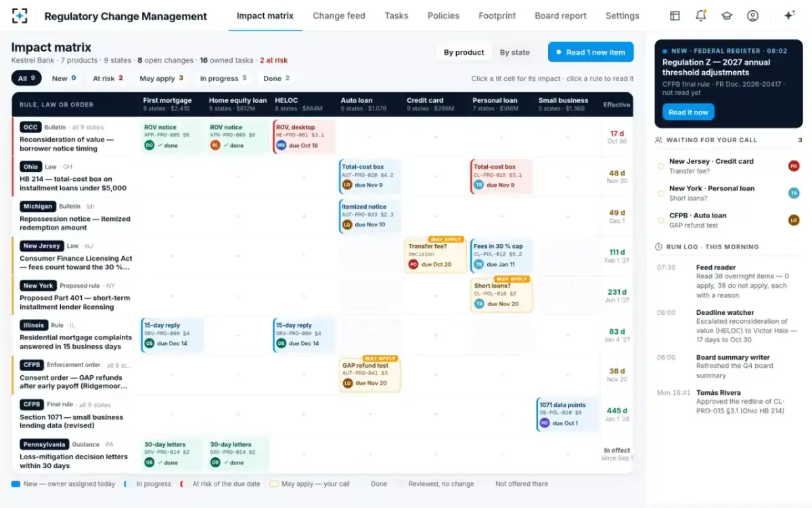The height and width of the screenshot is (508, 812).
Task: Click the app logo icon
Action: [20, 16]
